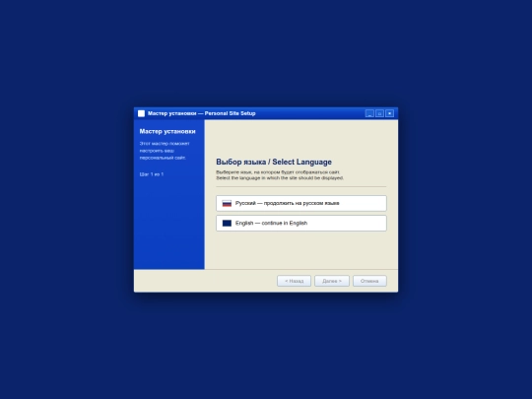
Task: Click 'Выберите язык, на котором' description line
Action: (278, 172)
